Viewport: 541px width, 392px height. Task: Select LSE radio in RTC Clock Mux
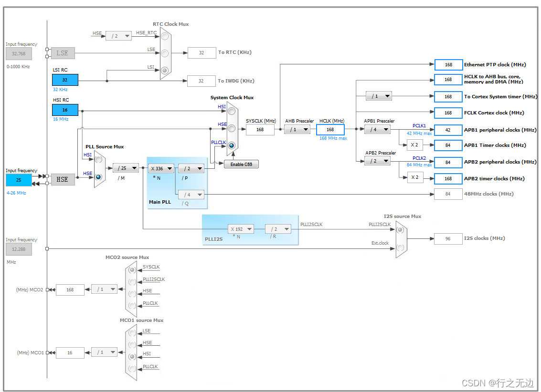point(165,53)
